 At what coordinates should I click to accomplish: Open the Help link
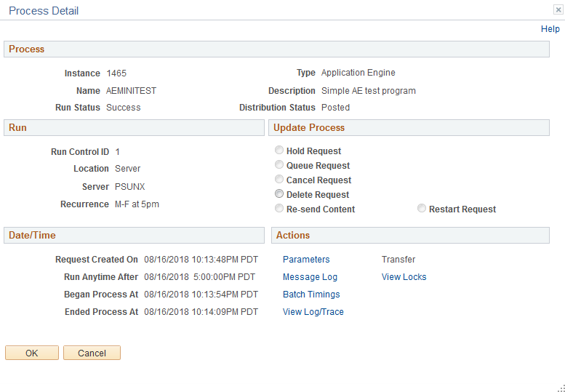coord(550,29)
